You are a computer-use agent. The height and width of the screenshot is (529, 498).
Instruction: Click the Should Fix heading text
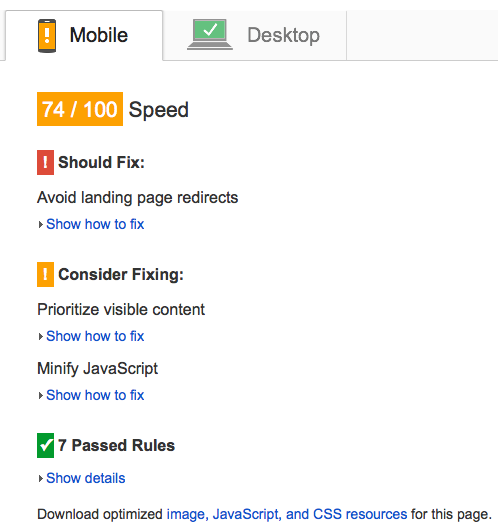tap(101, 162)
